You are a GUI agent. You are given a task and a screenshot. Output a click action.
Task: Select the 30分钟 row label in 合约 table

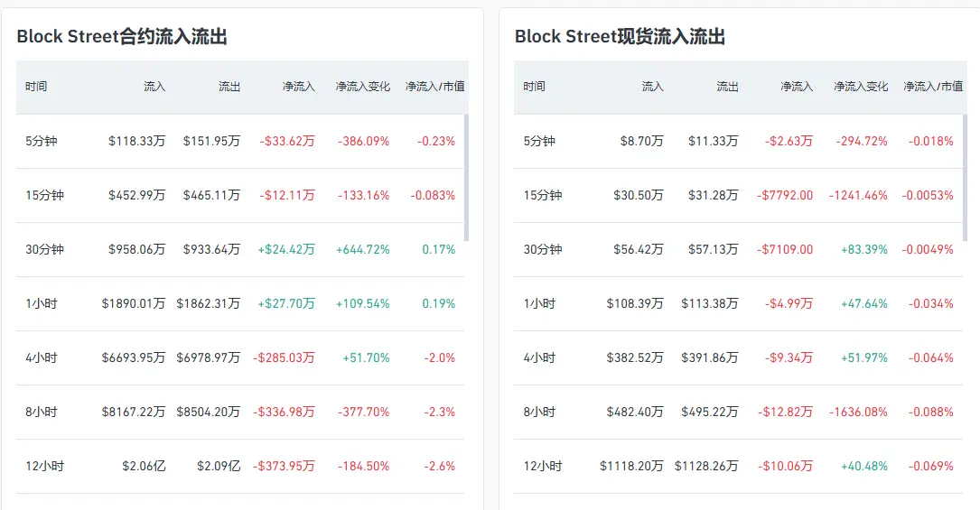click(44, 250)
